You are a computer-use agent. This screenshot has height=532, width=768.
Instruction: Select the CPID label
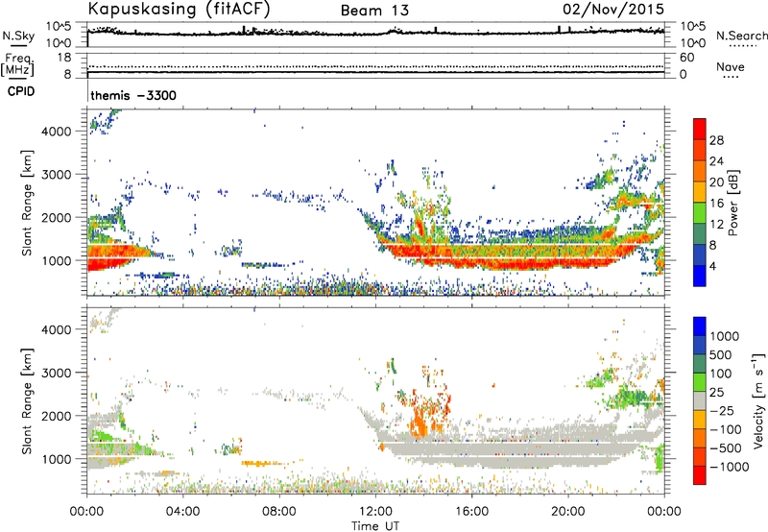(x=20, y=91)
